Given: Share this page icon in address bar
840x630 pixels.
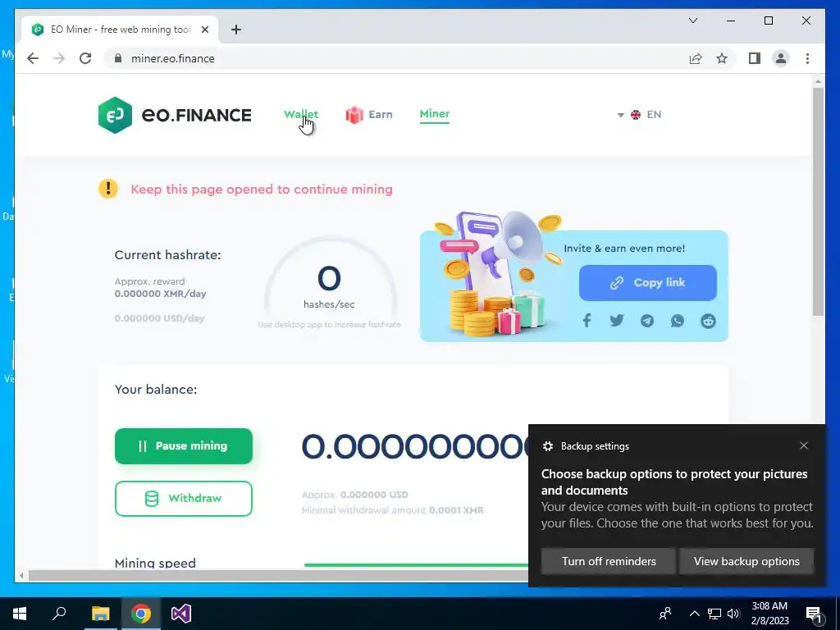Looking at the screenshot, I should click(696, 58).
